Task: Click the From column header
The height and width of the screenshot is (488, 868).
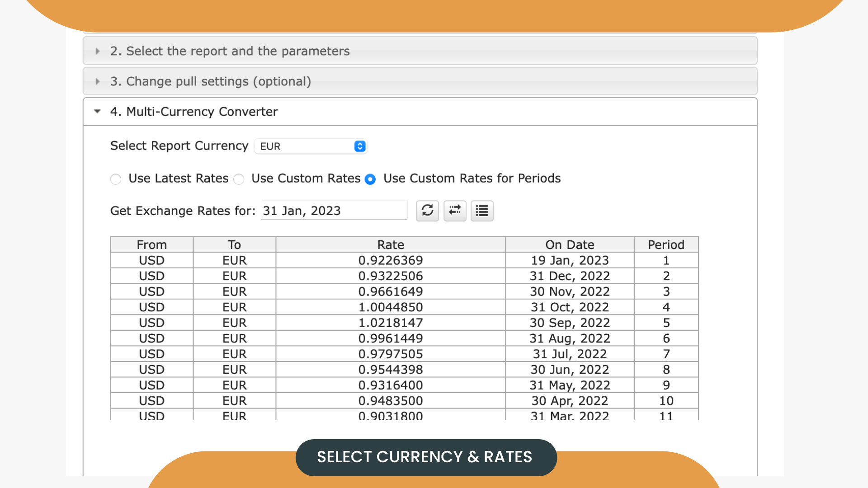Action: point(151,244)
